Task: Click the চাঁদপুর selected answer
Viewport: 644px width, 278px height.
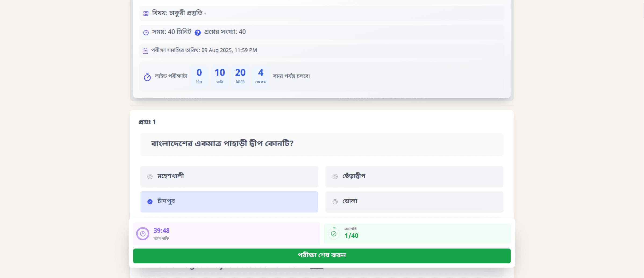Action: point(229,202)
